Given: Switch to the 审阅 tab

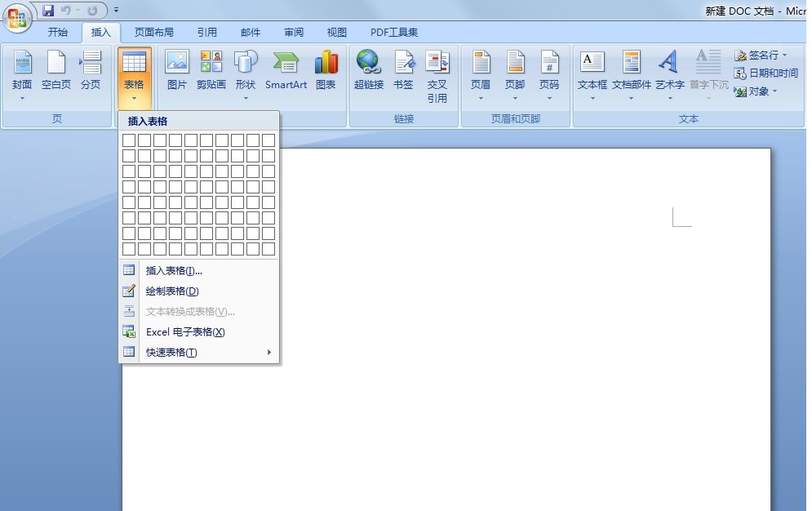Looking at the screenshot, I should tap(294, 32).
